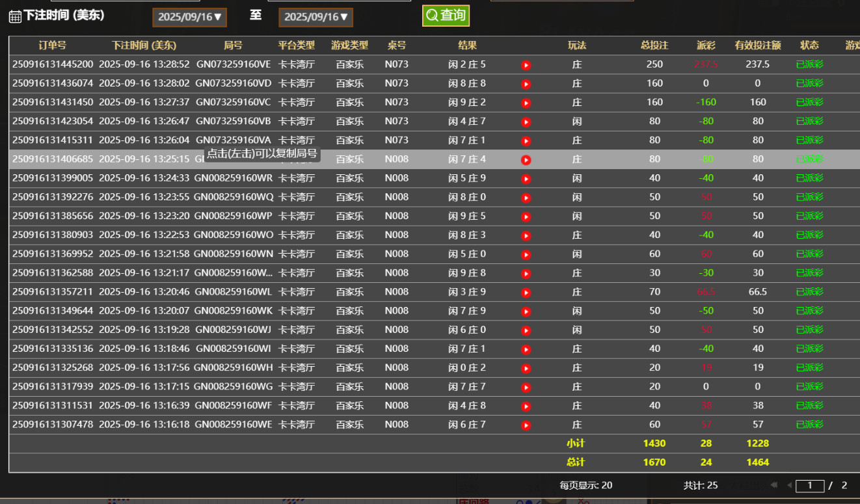860x504 pixels.
Task: Open the start date dropdown 2025/09/16
Action: [189, 17]
